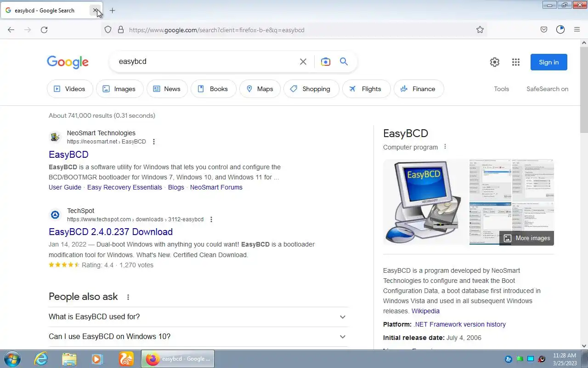588x368 pixels.
Task: Open a new tab with plus icon
Action: 112,10
